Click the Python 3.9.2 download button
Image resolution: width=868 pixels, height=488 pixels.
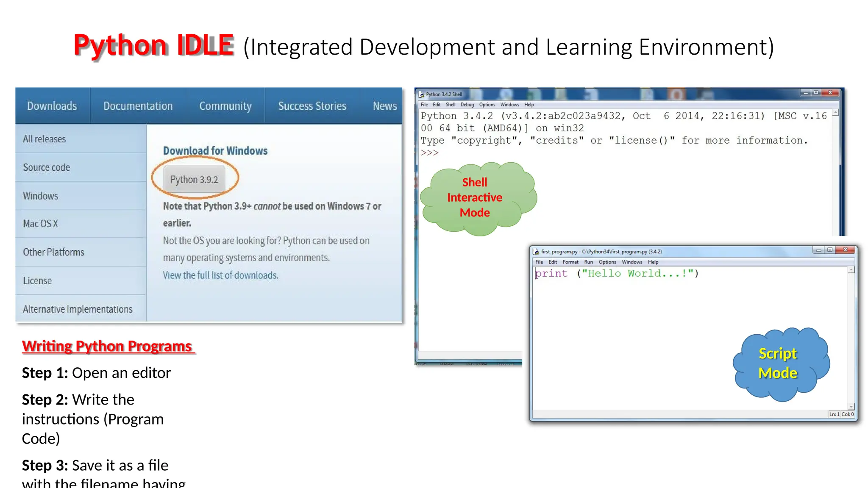click(194, 180)
